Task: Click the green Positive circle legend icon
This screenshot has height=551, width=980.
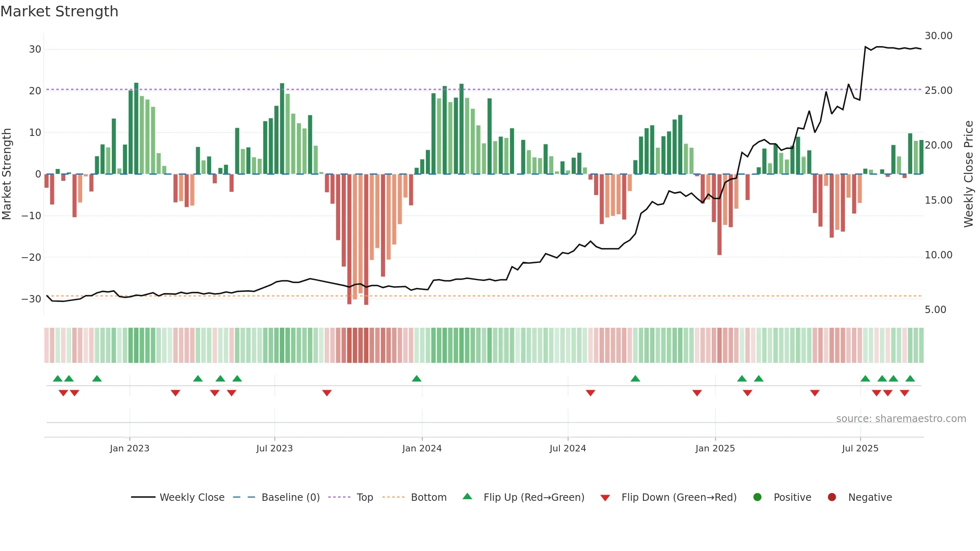Action: 757,497
